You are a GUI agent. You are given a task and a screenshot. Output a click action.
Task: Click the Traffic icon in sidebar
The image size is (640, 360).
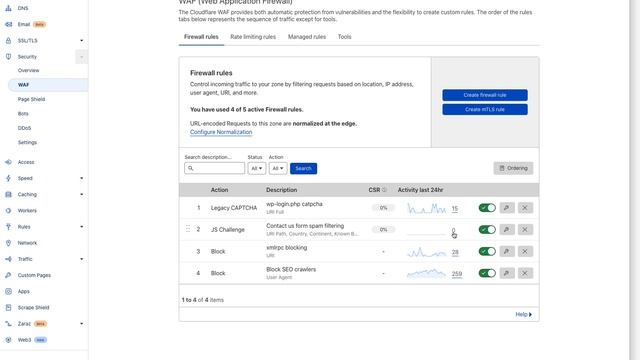[x=8, y=259]
